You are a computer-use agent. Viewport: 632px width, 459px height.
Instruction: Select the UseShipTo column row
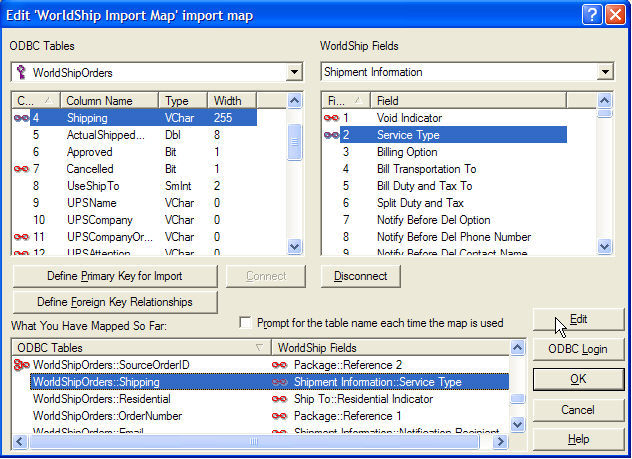(x=134, y=186)
